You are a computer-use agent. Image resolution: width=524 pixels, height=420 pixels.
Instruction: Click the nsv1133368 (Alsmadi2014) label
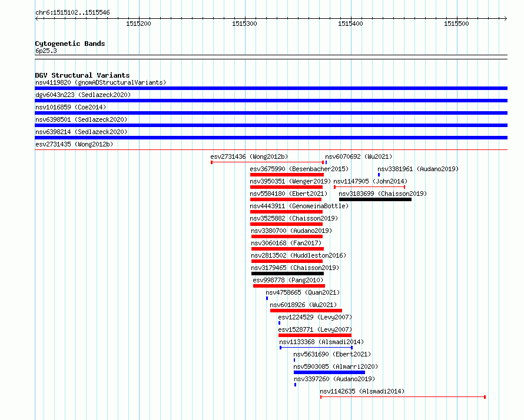click(x=321, y=342)
